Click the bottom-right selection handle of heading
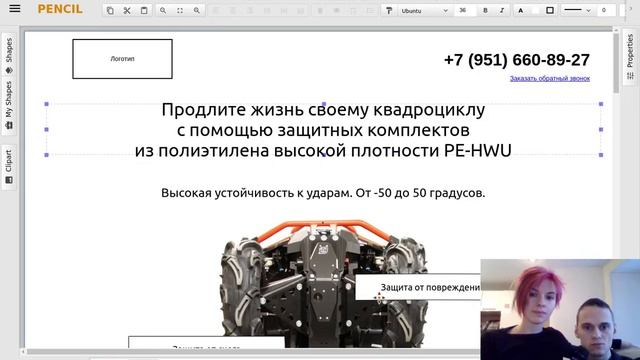The width and height of the screenshot is (640, 360). click(x=601, y=155)
